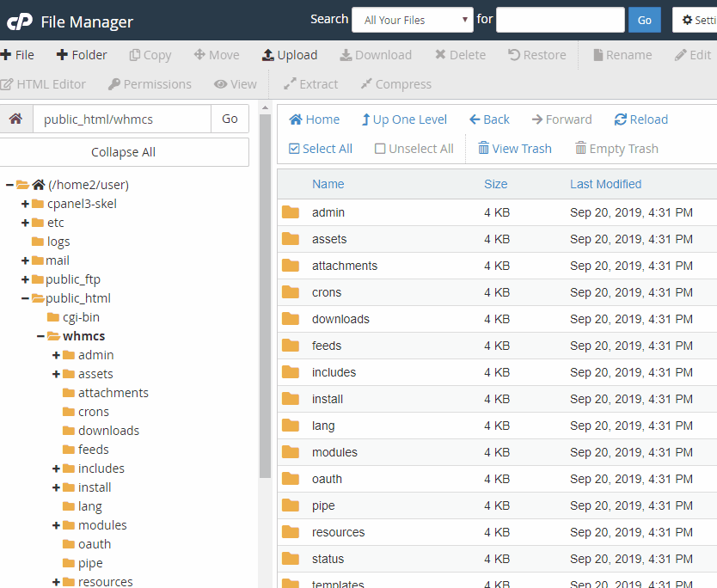Click the Delete toolbar icon
Viewport: 717px width, 588px height.
point(440,55)
